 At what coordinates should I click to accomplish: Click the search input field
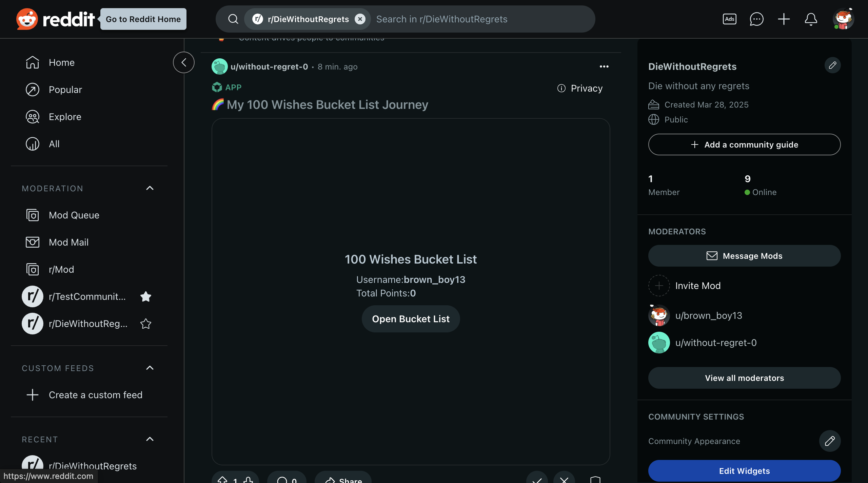pos(475,19)
